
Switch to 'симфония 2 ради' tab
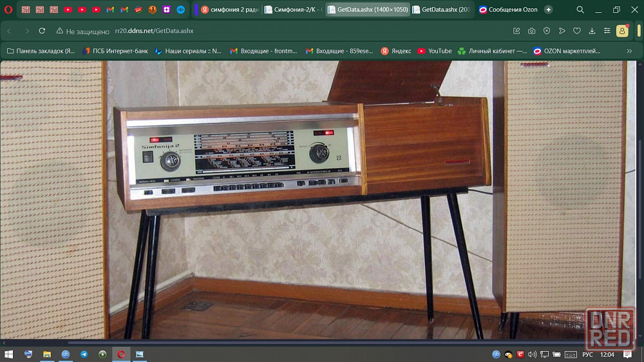230,10
